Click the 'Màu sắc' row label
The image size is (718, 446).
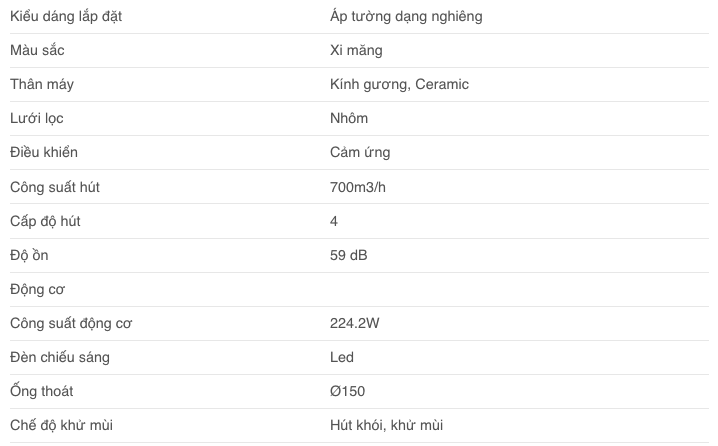pyautogui.click(x=37, y=50)
